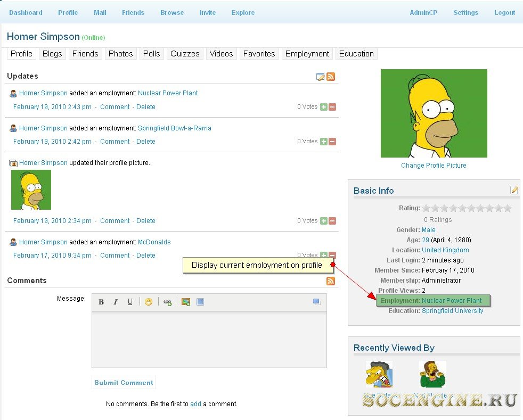Image resolution: width=523 pixels, height=420 pixels.
Task: Open the McDonalds employment link
Action: click(x=154, y=242)
